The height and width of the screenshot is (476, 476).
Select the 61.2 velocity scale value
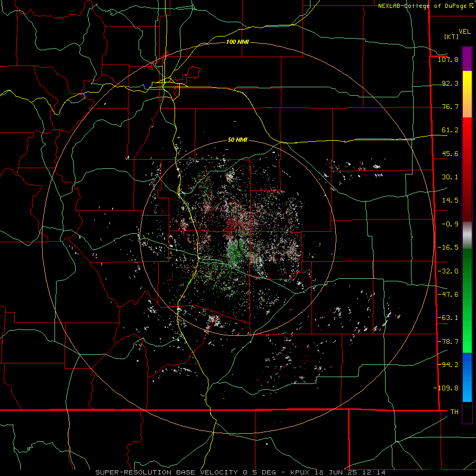tap(450, 130)
